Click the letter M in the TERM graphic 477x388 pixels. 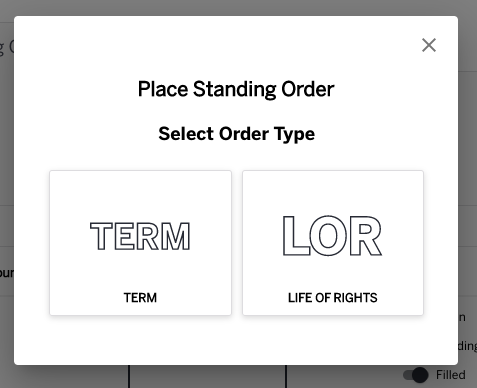[x=176, y=236]
